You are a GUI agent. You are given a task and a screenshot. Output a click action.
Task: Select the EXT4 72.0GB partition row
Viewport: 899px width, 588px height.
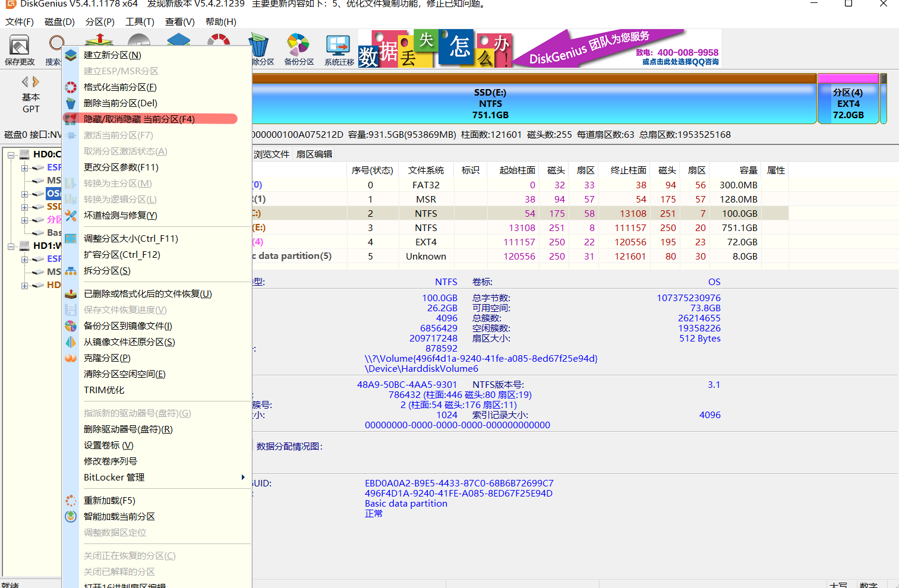(x=520, y=242)
